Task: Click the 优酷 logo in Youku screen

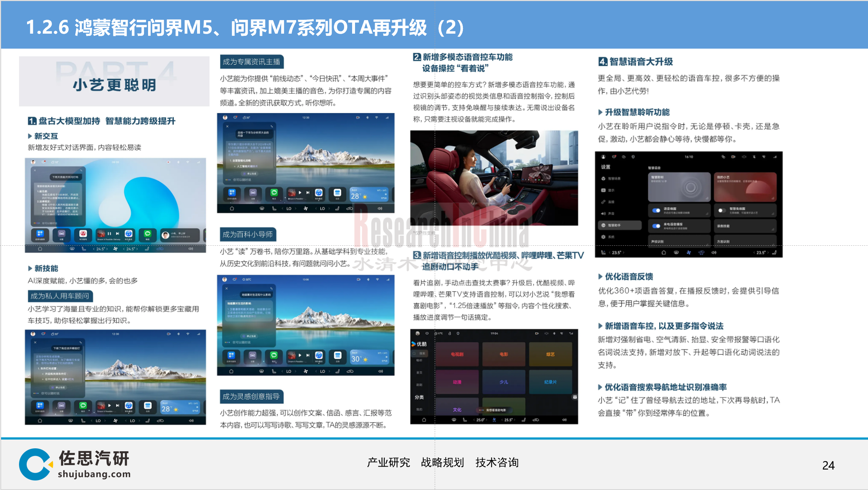Action: tap(419, 344)
